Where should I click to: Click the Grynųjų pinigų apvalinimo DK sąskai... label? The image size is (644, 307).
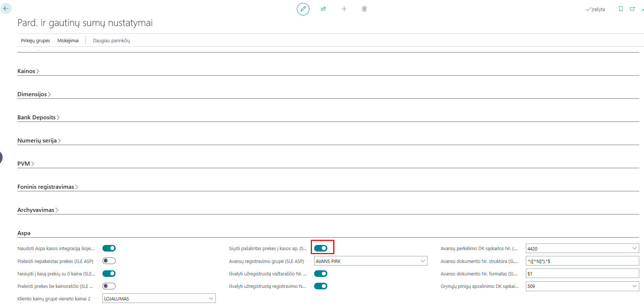[480, 286]
